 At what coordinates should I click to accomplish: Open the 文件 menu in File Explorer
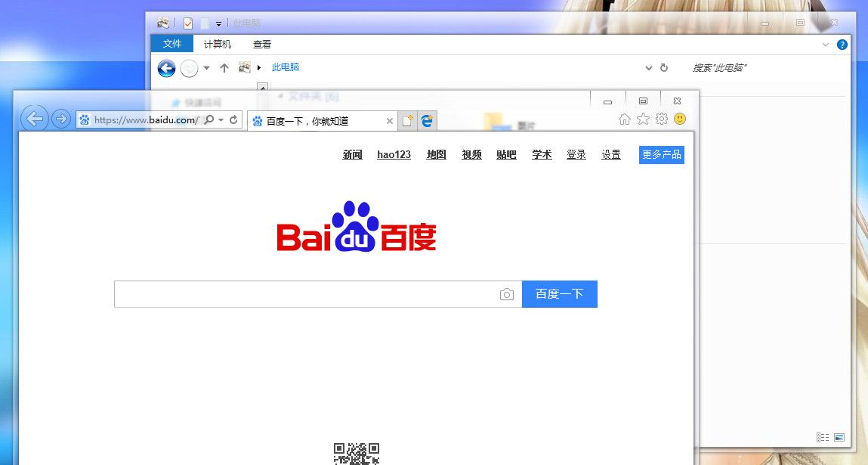pyautogui.click(x=172, y=44)
